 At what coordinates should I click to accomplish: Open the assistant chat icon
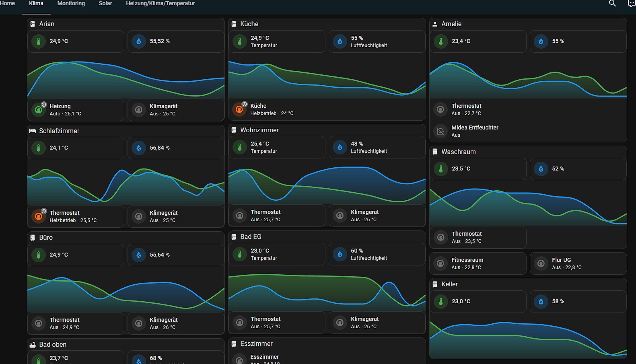click(x=631, y=4)
